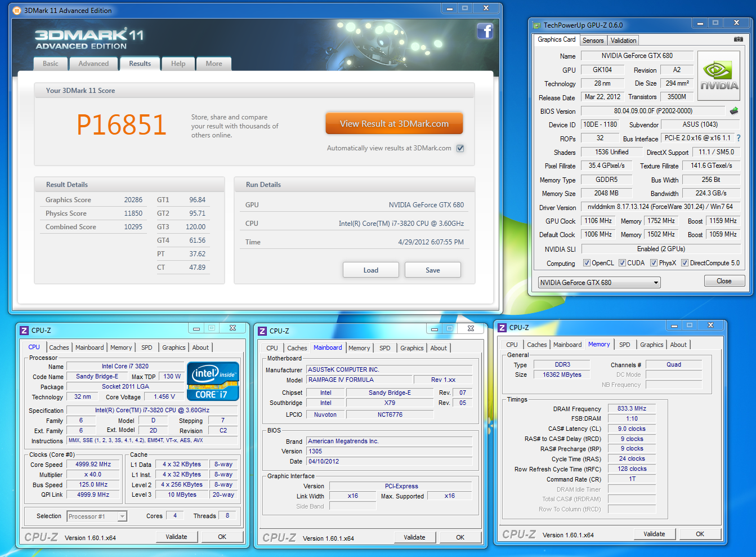Open the Help tab in 3DMark
This screenshot has width=756, height=557.
pos(178,64)
